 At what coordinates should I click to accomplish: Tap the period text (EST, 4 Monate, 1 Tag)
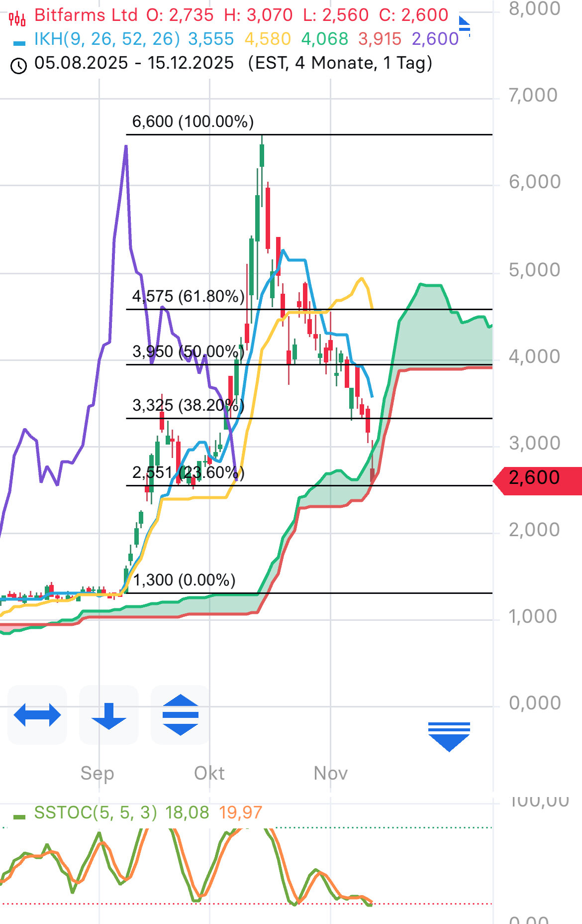click(340, 63)
